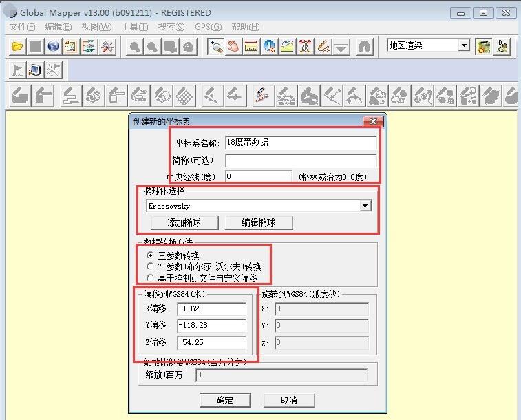Select the Feature Info tool

(x=269, y=46)
